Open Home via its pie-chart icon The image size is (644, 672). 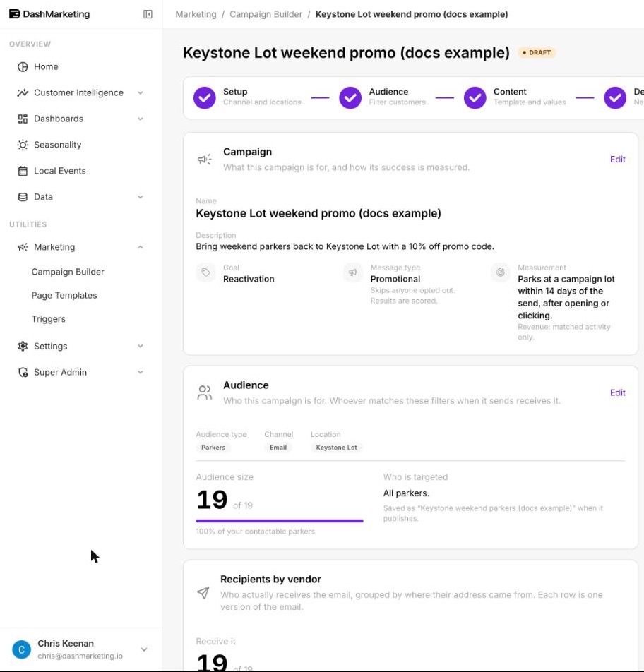click(x=23, y=67)
